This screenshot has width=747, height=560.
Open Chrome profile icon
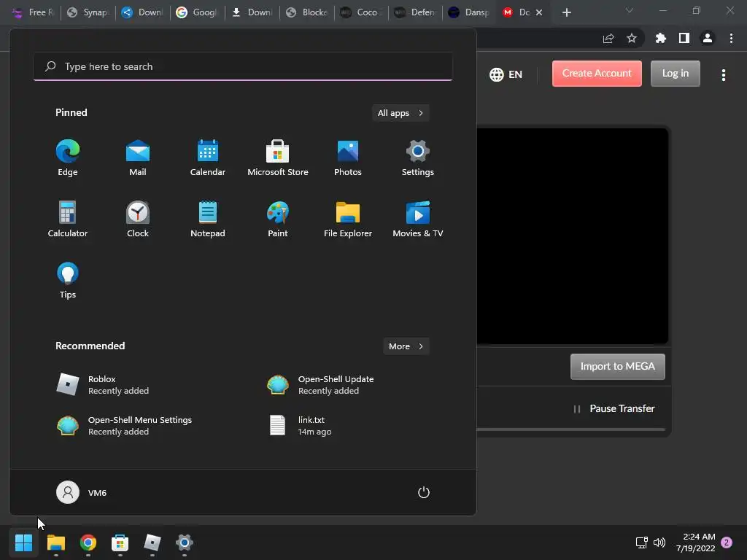click(708, 38)
